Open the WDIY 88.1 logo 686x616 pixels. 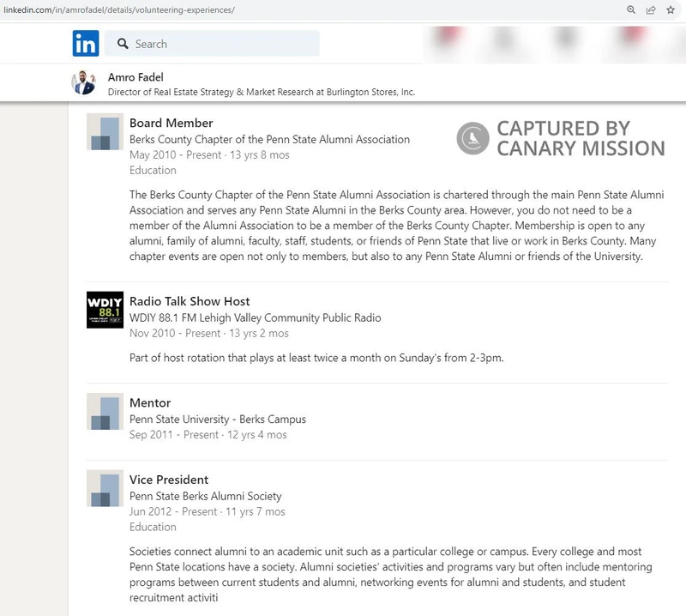105,310
